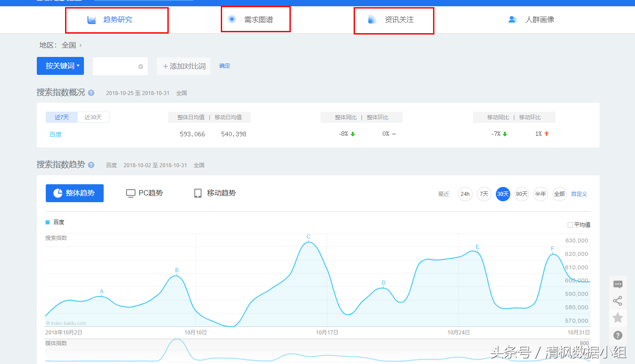
Task: Click the 确定 link
Action: pyautogui.click(x=224, y=66)
